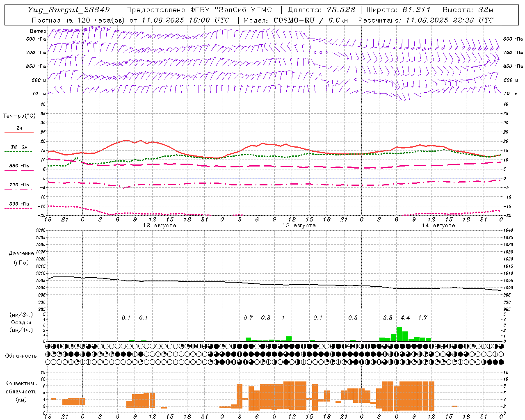Click the precipitation value 4.4
This screenshot has width=525, height=420.
(405, 317)
